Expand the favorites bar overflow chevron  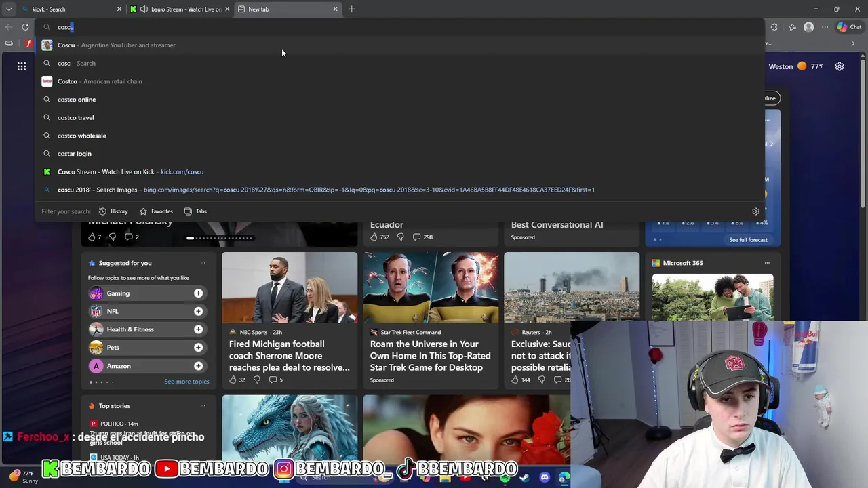[x=853, y=43]
